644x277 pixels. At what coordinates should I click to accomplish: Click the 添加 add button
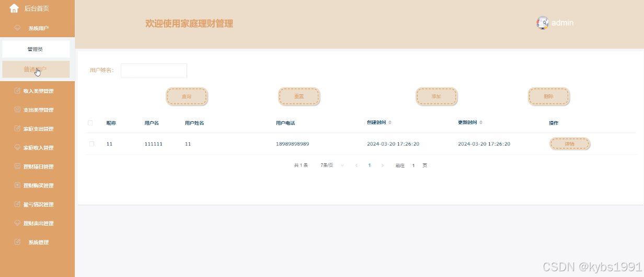pos(436,96)
